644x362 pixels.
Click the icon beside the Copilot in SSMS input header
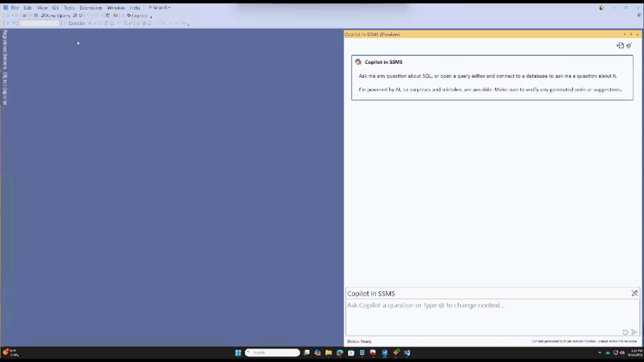point(634,293)
